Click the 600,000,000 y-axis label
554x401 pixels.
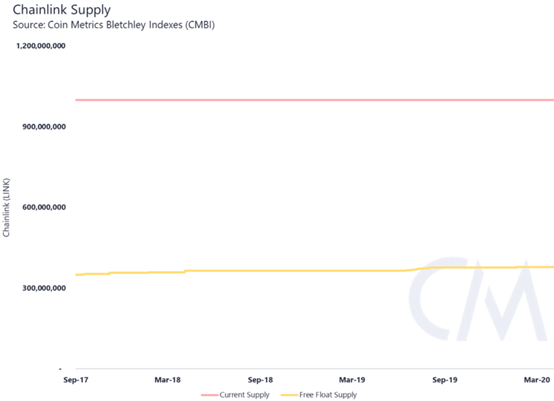click(x=44, y=207)
